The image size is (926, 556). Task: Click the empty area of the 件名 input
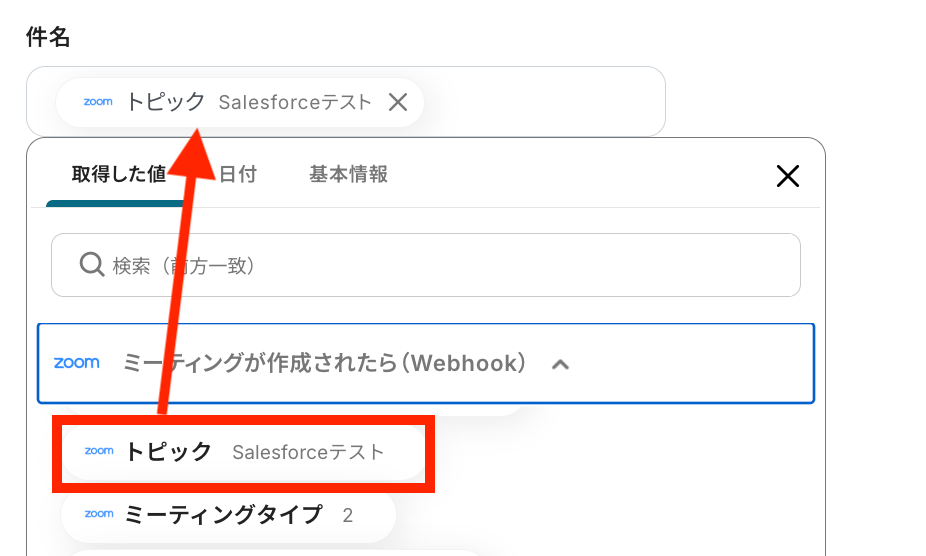[540, 102]
